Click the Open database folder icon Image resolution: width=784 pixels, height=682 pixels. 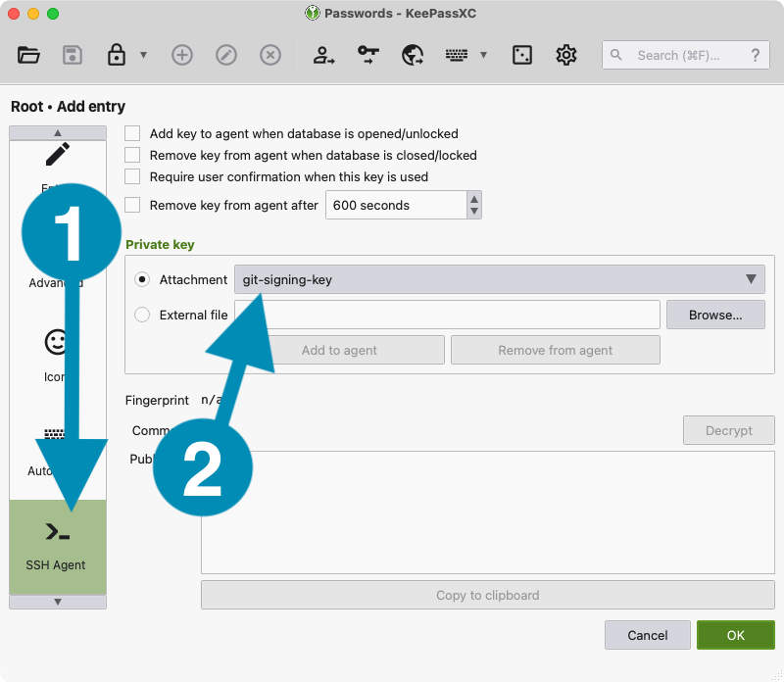click(x=28, y=55)
